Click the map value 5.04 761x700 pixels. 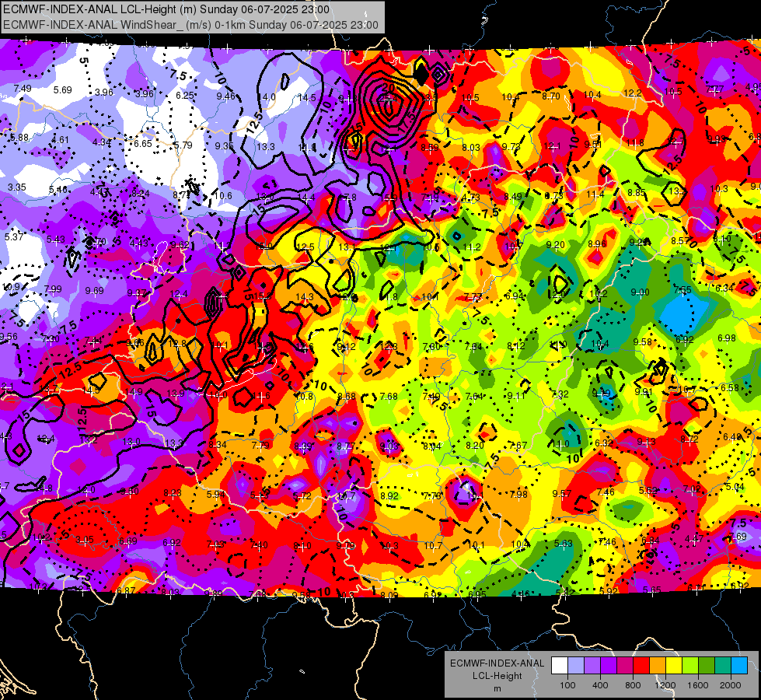click(x=735, y=487)
